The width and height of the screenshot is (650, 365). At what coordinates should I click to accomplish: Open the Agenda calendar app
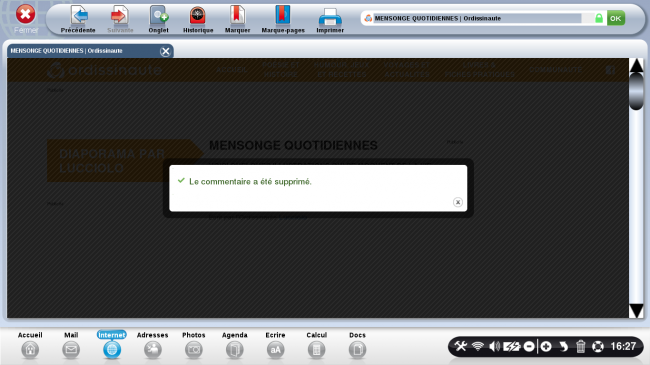(235, 345)
